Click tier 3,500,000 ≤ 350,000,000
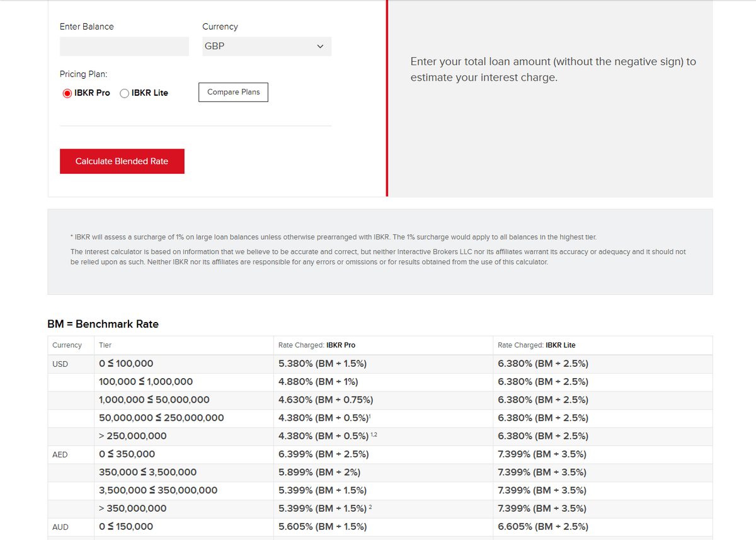Screen dimensions: 756x540 coord(158,490)
